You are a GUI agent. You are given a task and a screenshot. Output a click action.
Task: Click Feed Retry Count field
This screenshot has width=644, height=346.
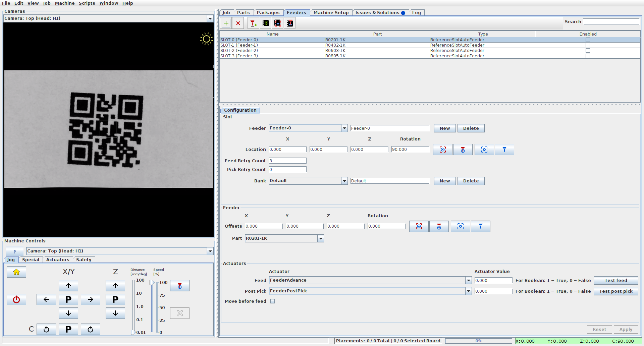[287, 161]
